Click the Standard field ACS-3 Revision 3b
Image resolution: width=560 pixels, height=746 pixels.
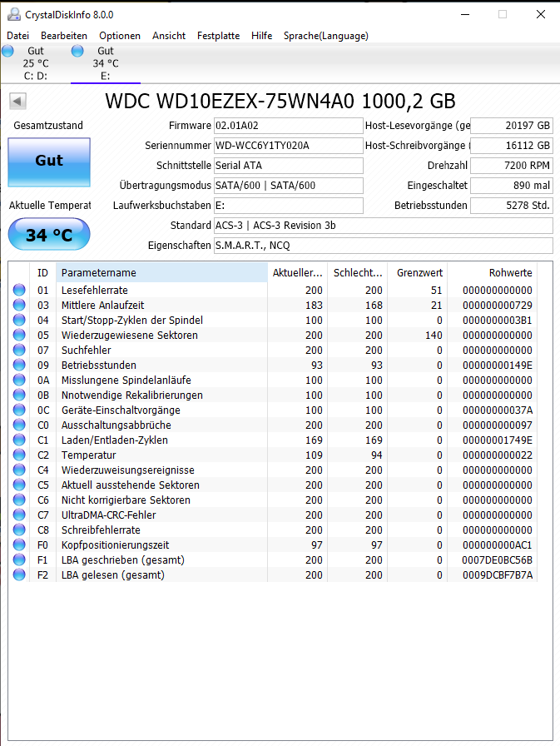(x=384, y=226)
